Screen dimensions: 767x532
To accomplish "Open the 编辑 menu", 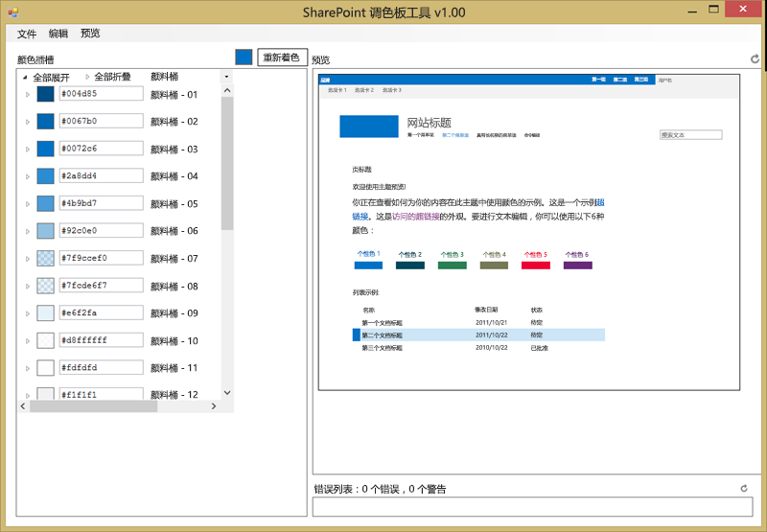I will pyautogui.click(x=58, y=34).
